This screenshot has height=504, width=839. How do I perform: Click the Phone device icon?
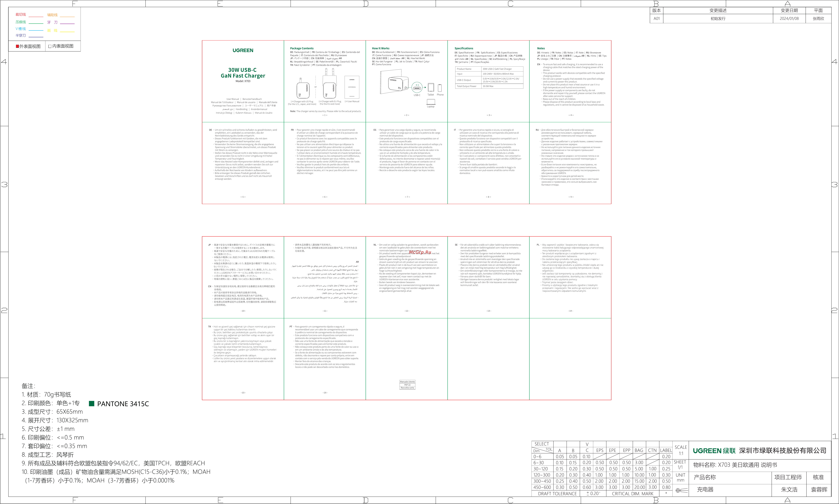click(x=440, y=88)
